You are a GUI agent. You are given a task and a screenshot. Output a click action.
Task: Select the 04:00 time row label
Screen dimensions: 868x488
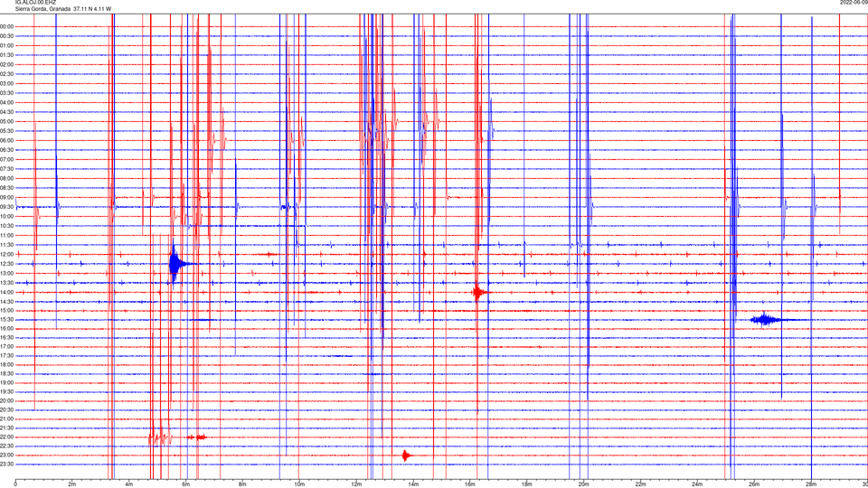tap(7, 102)
